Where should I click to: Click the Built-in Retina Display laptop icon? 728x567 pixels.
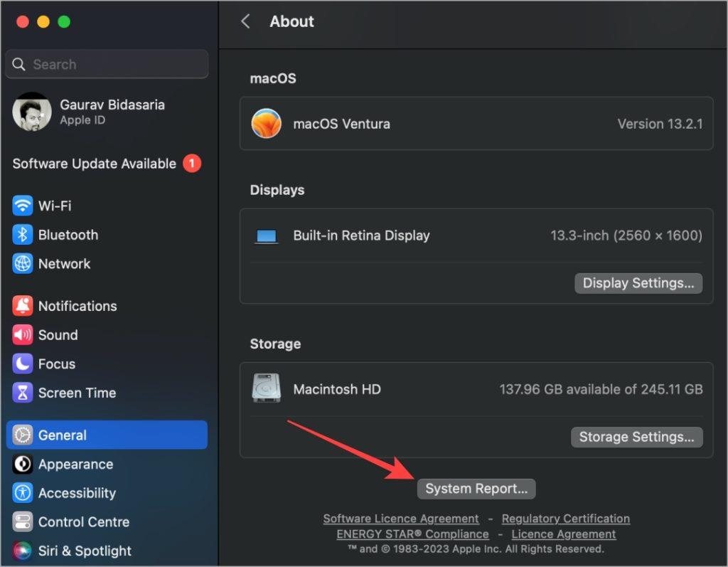[267, 236]
